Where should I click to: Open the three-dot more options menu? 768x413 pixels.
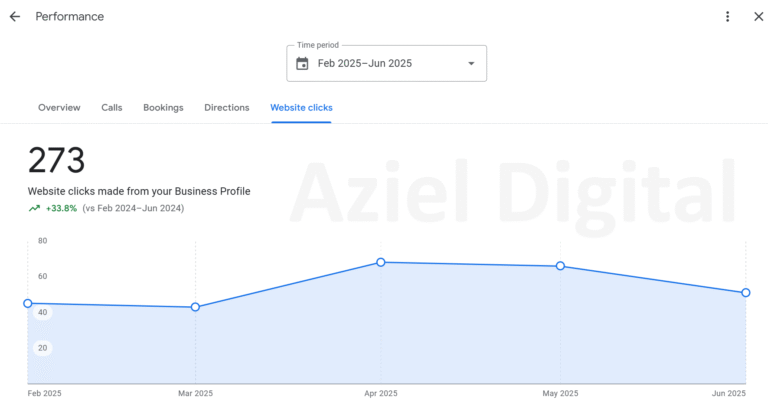tap(728, 17)
